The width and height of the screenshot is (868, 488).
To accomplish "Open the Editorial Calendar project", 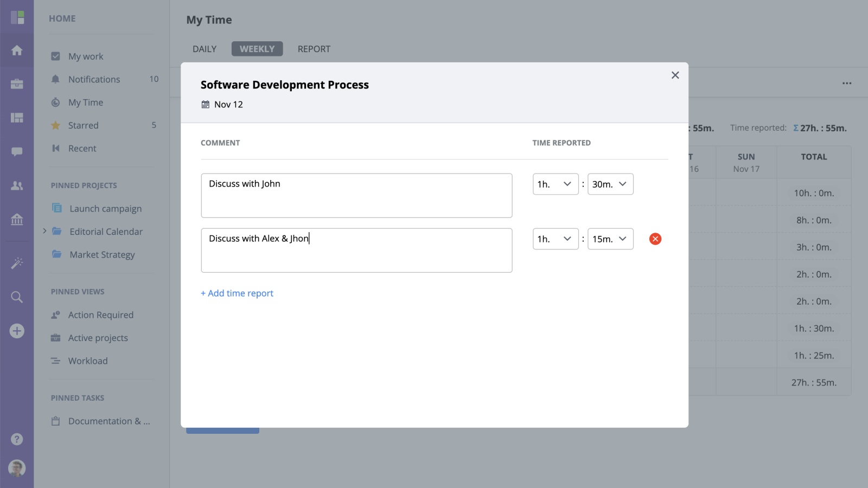I will tap(106, 232).
